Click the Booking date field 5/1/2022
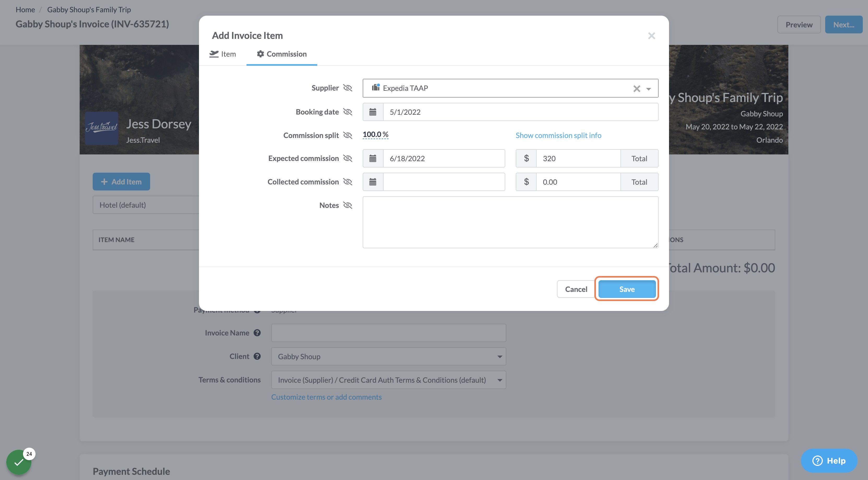Screen dimensions: 868x480 [x=520, y=112]
